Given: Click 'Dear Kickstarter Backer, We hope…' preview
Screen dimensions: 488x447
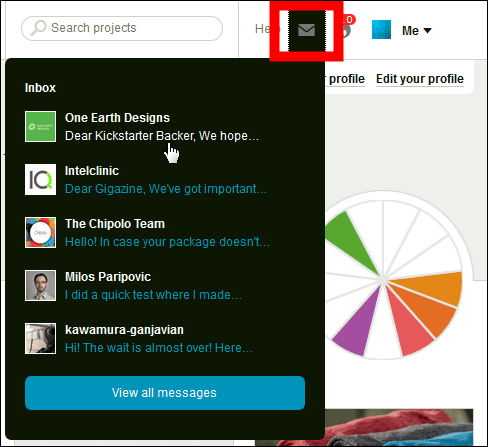Looking at the screenshot, I should click(162, 136).
